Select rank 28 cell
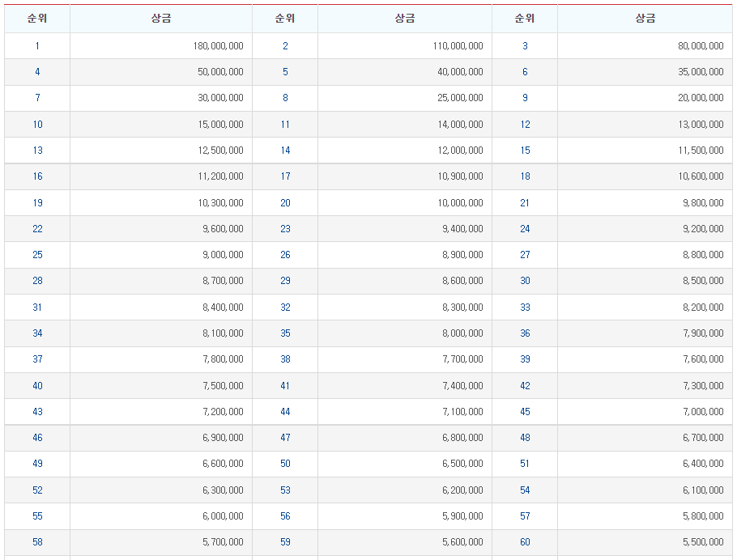 (37, 281)
